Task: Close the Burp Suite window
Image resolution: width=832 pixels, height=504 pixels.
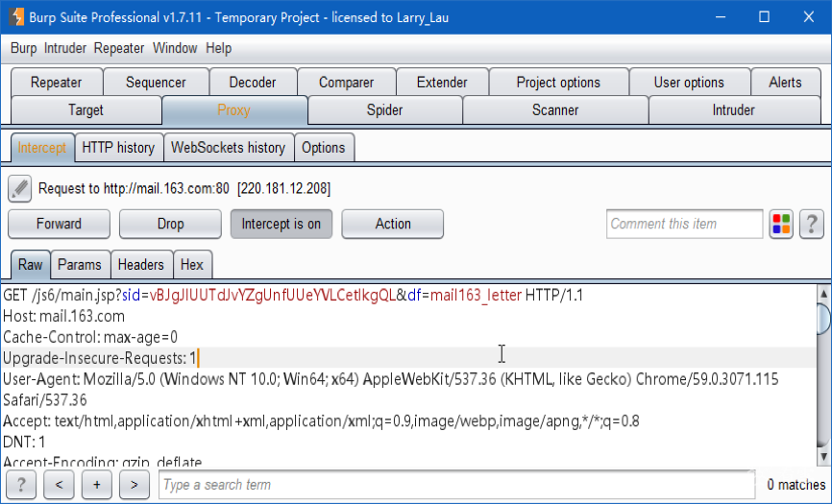Action: point(809,17)
